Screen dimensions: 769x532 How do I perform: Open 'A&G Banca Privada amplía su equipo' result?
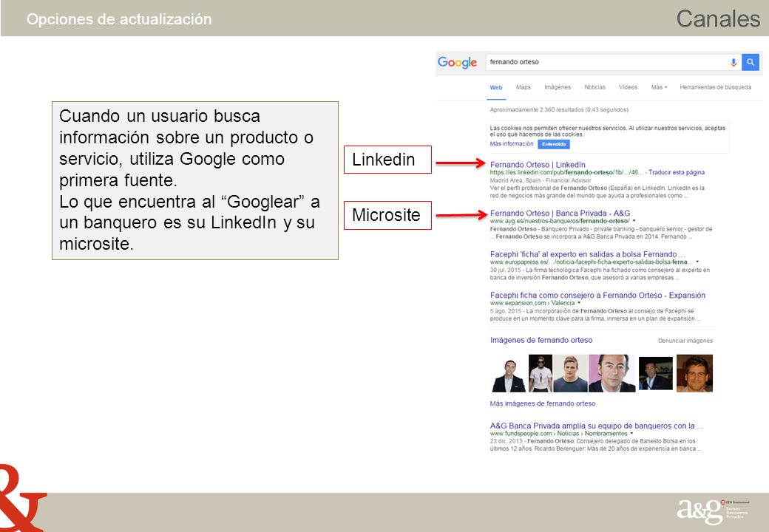(x=597, y=426)
